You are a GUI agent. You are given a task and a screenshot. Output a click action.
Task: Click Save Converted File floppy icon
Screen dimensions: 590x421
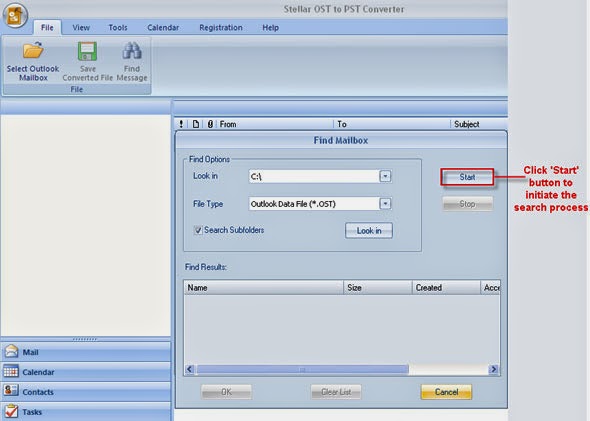point(87,51)
